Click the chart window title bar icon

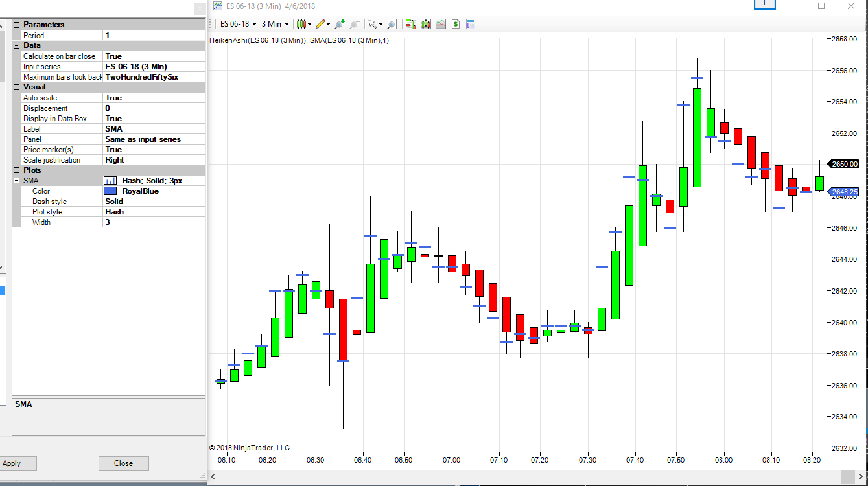(218, 6)
